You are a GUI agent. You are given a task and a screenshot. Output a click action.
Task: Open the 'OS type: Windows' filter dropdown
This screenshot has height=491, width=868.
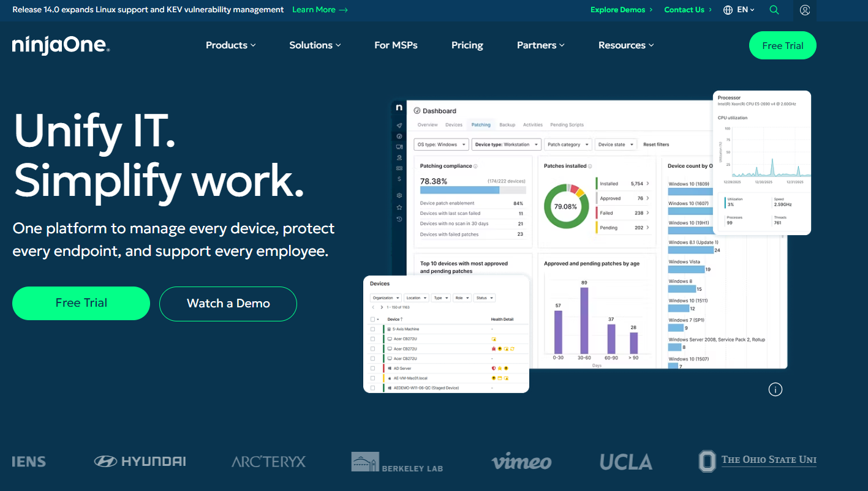pyautogui.click(x=441, y=144)
